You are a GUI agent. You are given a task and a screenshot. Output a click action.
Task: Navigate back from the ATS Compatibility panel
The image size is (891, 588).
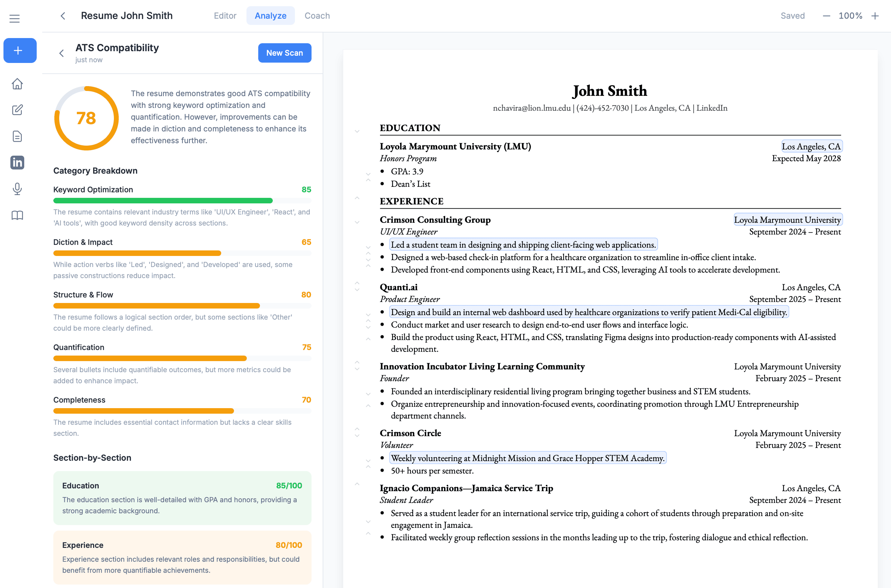pyautogui.click(x=62, y=53)
